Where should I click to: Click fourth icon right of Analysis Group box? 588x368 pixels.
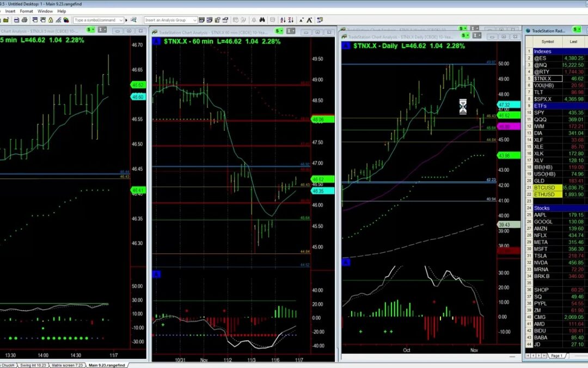(225, 20)
